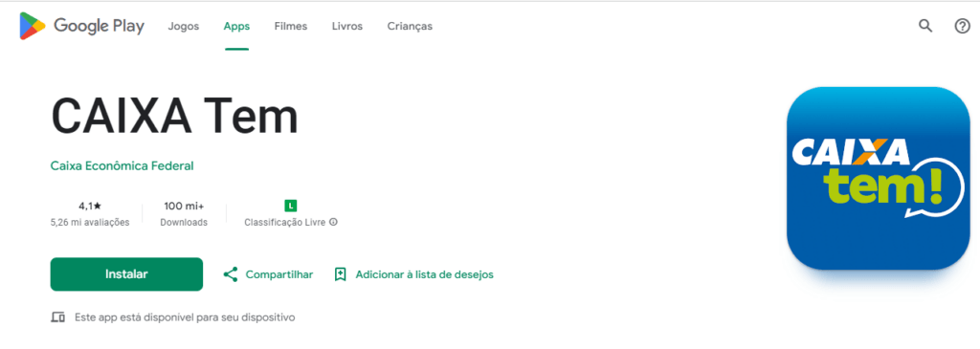This screenshot has width=980, height=349.
Task: Click the info icon next to Classificação Livre
Action: (x=333, y=222)
